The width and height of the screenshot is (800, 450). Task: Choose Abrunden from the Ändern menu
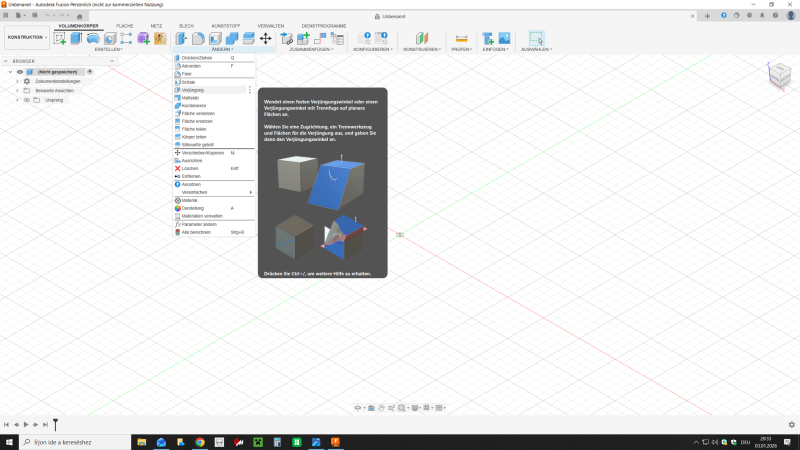point(214,66)
